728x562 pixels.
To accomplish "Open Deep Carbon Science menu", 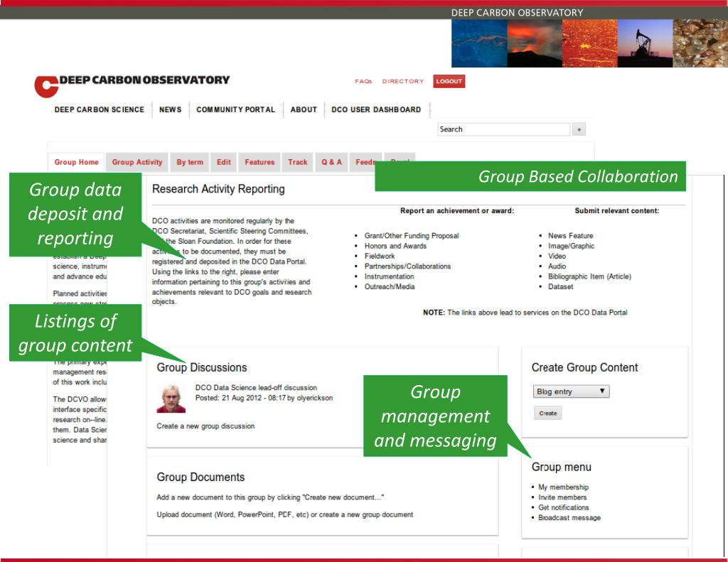I will click(x=100, y=109).
